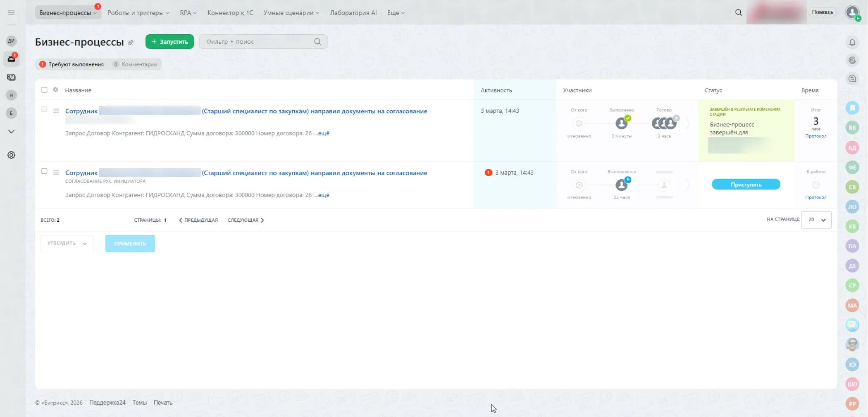Image resolution: width=868 pixels, height=417 pixels.
Task: Expand the Утвердить action dropdown
Action: click(x=67, y=244)
